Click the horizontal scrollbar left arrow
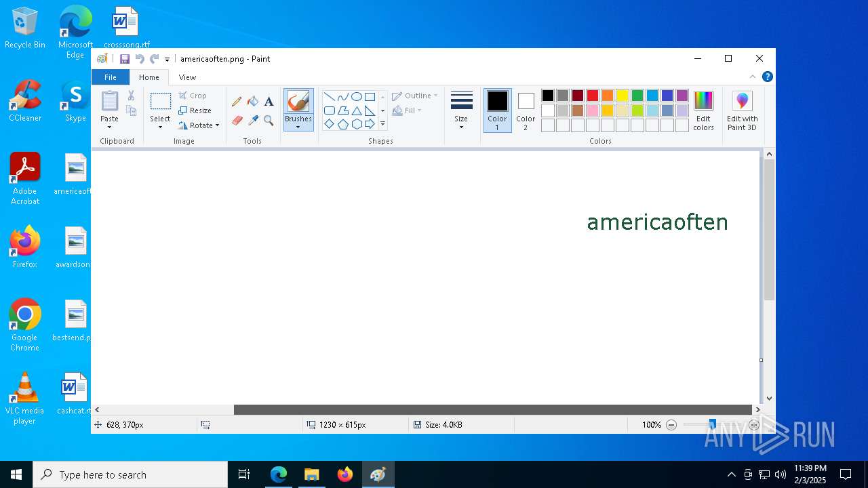Screen dimensions: 868x488 97,409
